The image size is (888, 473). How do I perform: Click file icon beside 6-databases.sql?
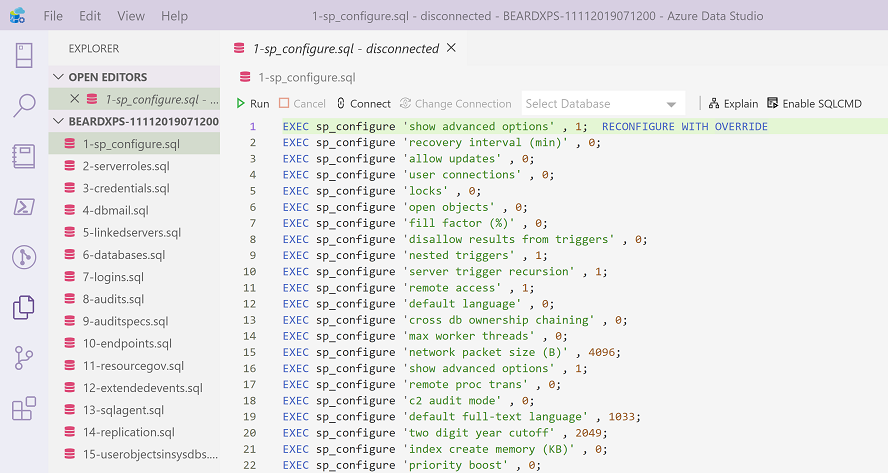(70, 255)
